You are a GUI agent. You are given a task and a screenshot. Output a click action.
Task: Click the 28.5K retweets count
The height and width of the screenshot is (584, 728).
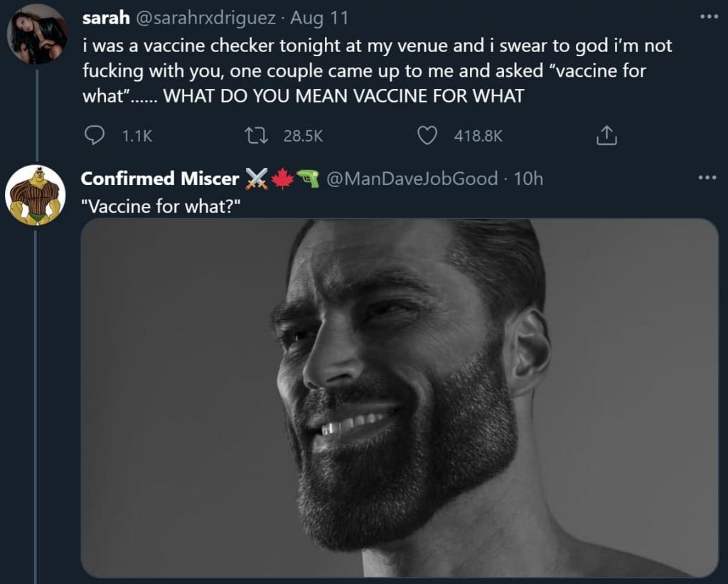tap(304, 136)
